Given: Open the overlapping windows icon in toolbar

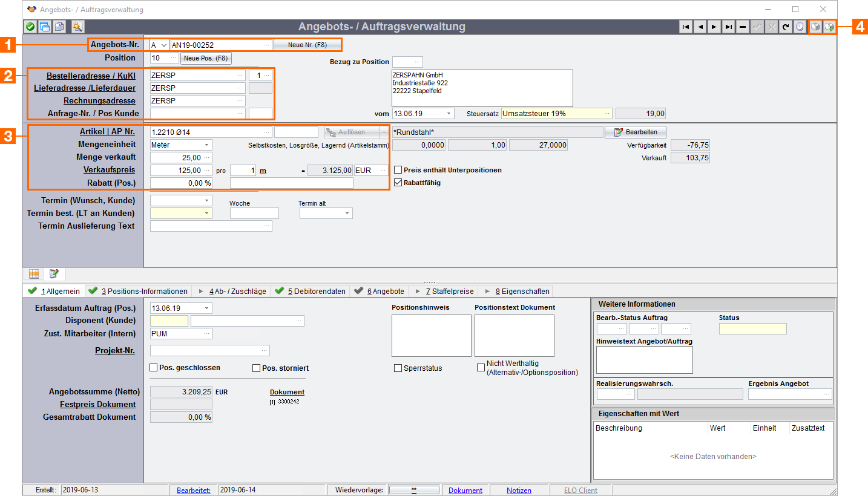Looking at the screenshot, I should point(45,27).
